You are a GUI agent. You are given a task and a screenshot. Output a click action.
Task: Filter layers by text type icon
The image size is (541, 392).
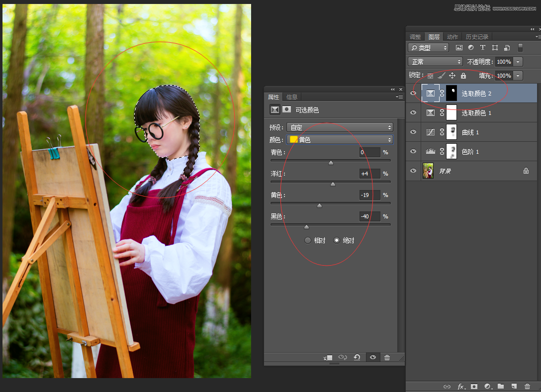pos(482,48)
